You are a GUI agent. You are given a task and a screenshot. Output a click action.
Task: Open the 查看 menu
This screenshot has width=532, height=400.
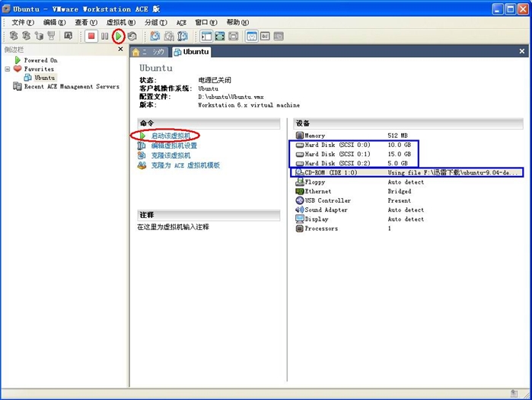86,22
